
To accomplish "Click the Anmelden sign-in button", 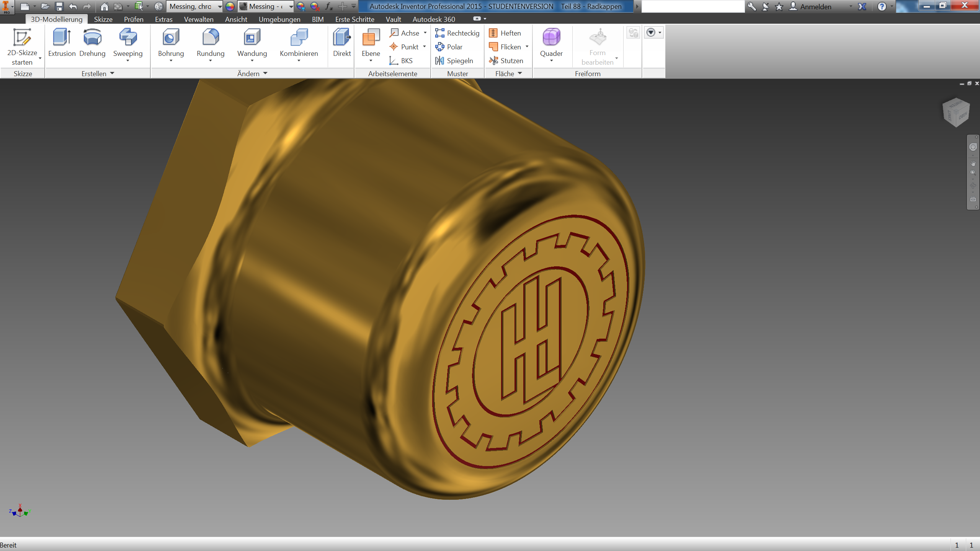I will (x=815, y=7).
